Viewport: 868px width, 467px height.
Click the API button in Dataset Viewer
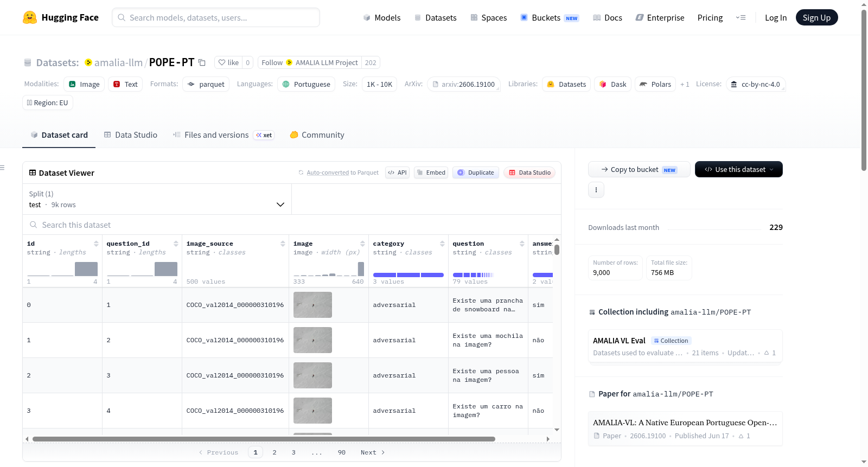point(398,172)
